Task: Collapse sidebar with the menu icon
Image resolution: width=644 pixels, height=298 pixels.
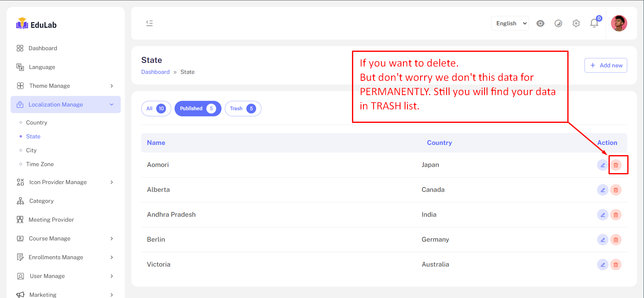Action: tap(150, 23)
